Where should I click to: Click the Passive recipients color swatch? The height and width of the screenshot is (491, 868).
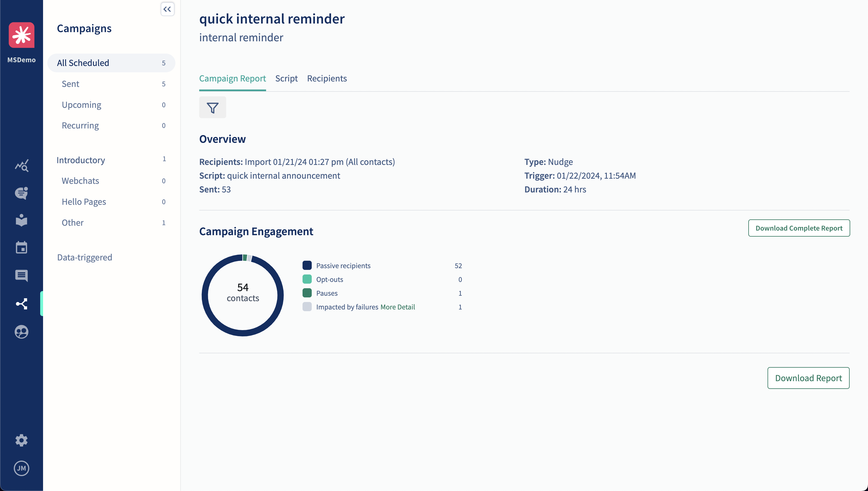pos(307,265)
